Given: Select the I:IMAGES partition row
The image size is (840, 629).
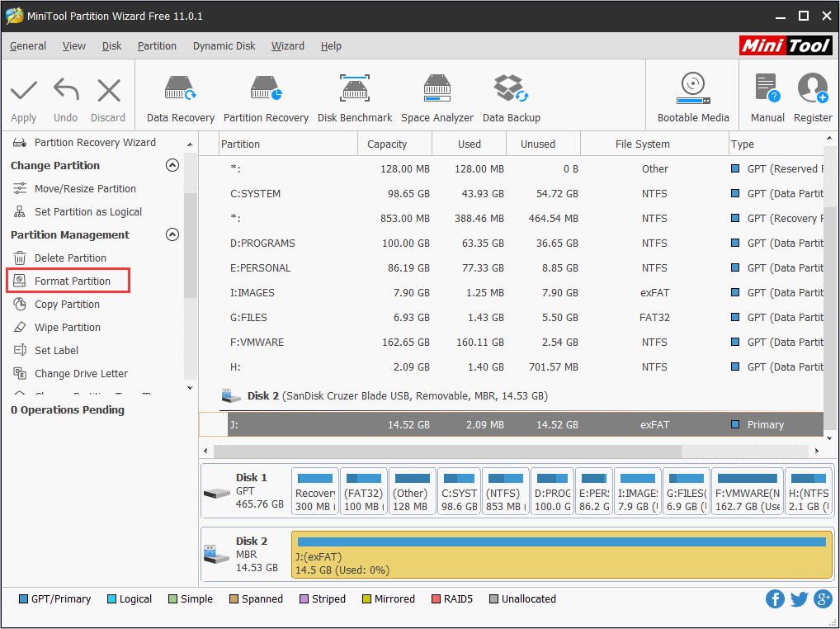Looking at the screenshot, I should [511, 292].
